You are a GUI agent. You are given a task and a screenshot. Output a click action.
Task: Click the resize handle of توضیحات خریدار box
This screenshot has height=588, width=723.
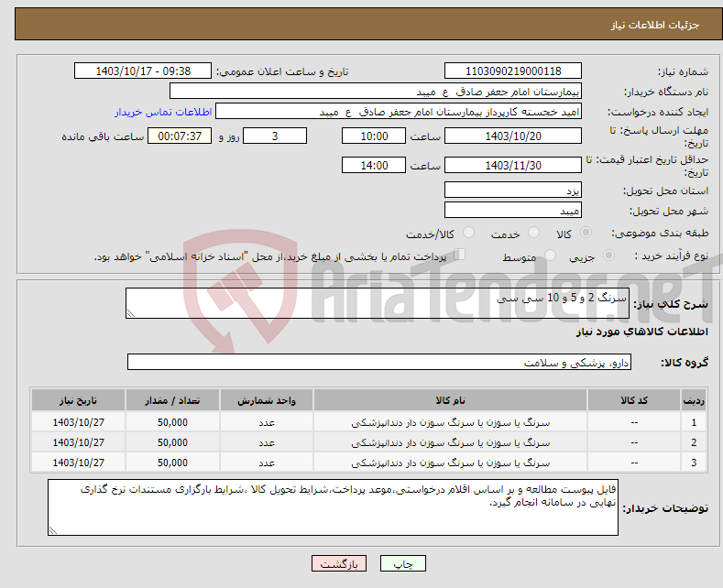pos(53,530)
